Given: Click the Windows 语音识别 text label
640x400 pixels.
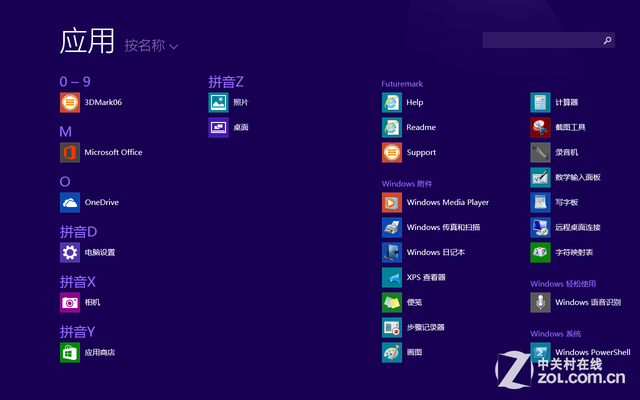Looking at the screenshot, I should tap(588, 302).
